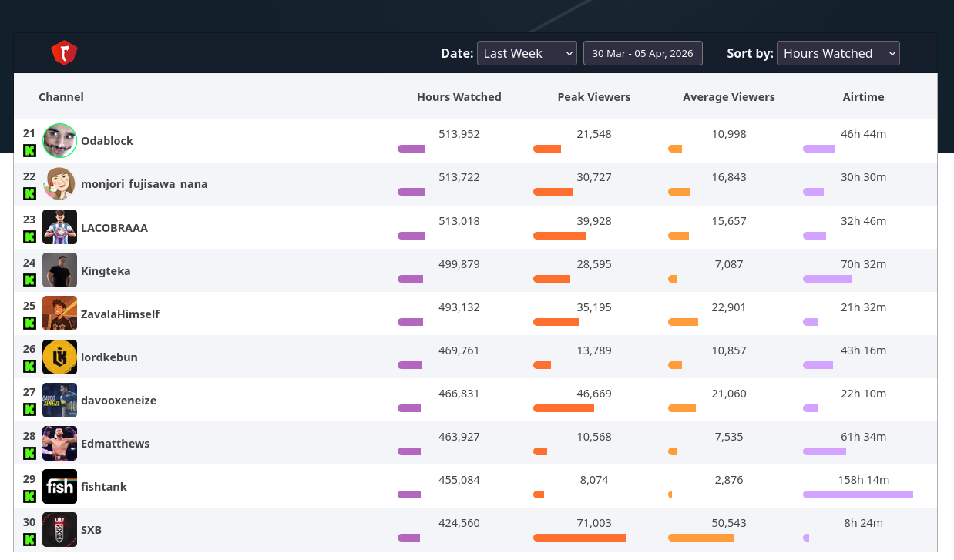Open monjori_fujisawa_nana's avatar image
The width and height of the screenshot is (954, 560).
pos(59,184)
